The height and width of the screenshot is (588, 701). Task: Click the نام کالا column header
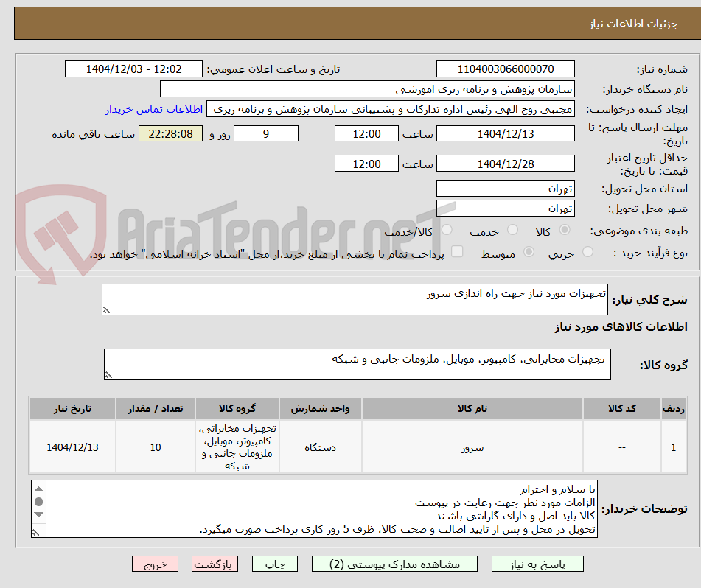coord(472,408)
